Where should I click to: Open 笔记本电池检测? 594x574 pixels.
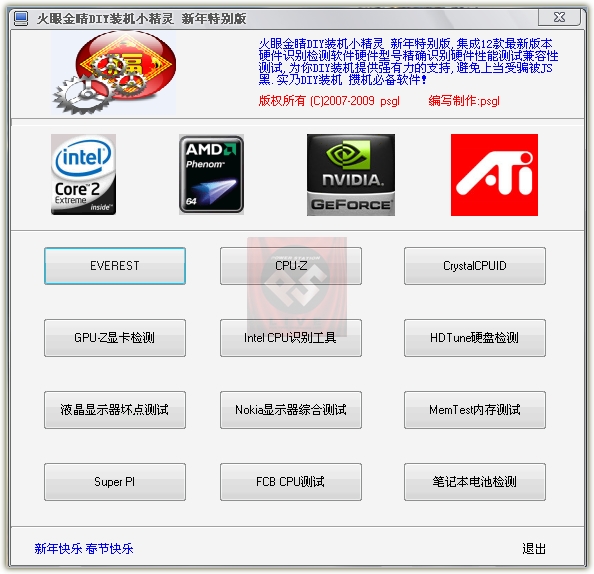pyautogui.click(x=475, y=482)
